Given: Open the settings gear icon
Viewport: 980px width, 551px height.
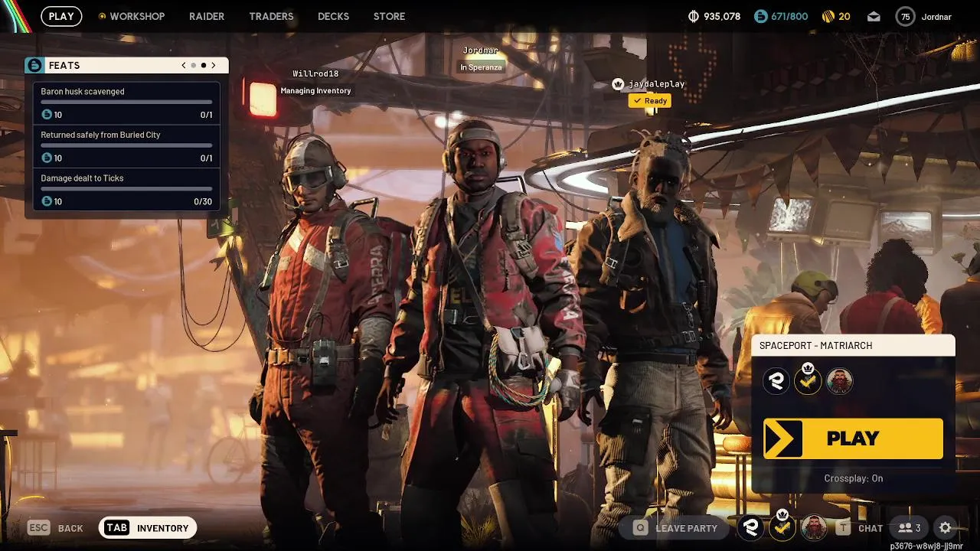Looking at the screenshot, I should click(x=946, y=528).
